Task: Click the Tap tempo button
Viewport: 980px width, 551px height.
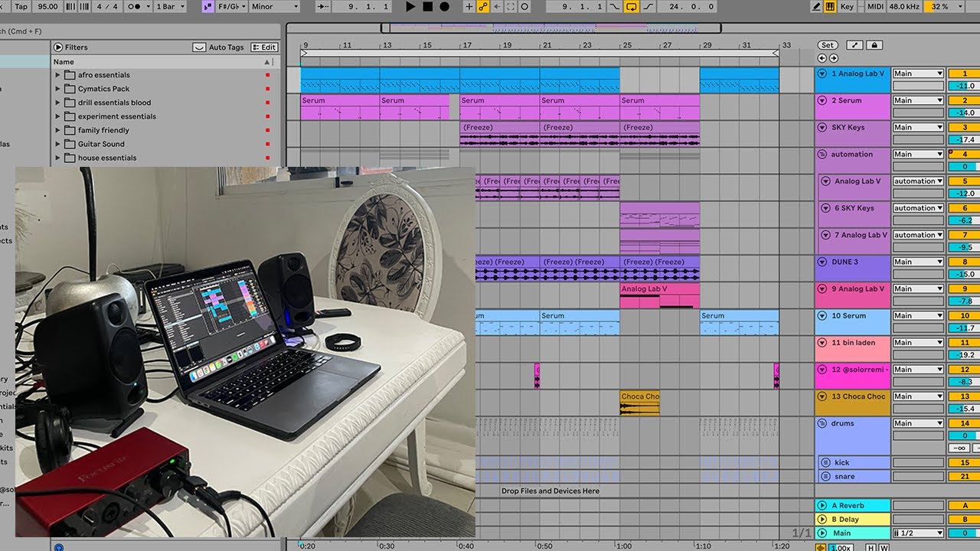Action: [x=21, y=6]
